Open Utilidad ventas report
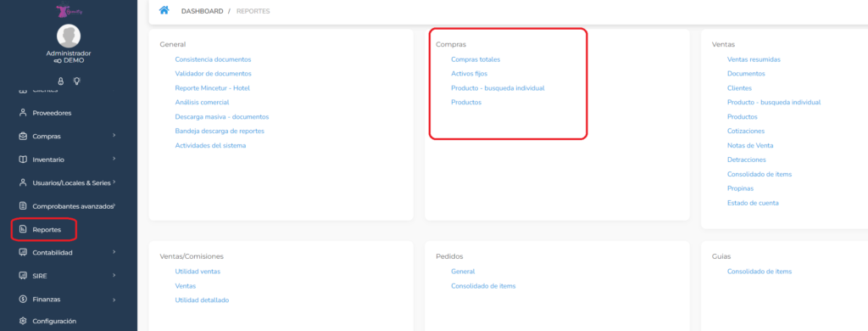The height and width of the screenshot is (331, 868). click(x=197, y=272)
